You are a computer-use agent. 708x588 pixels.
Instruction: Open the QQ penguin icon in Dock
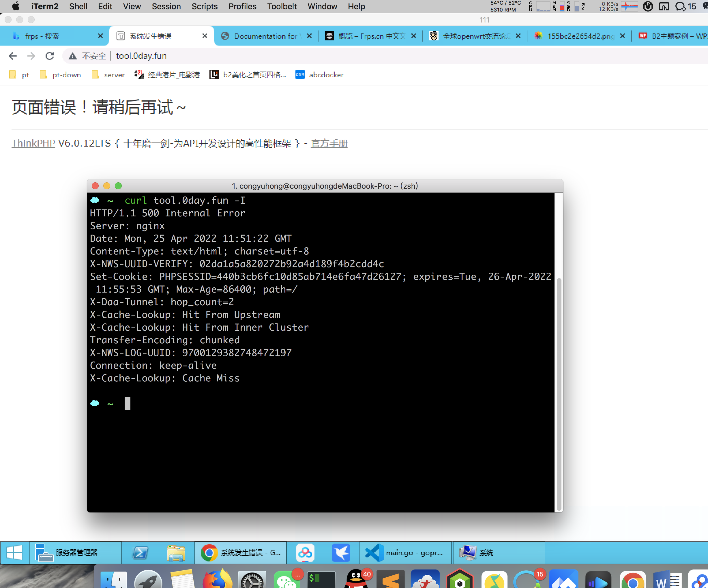(x=356, y=579)
